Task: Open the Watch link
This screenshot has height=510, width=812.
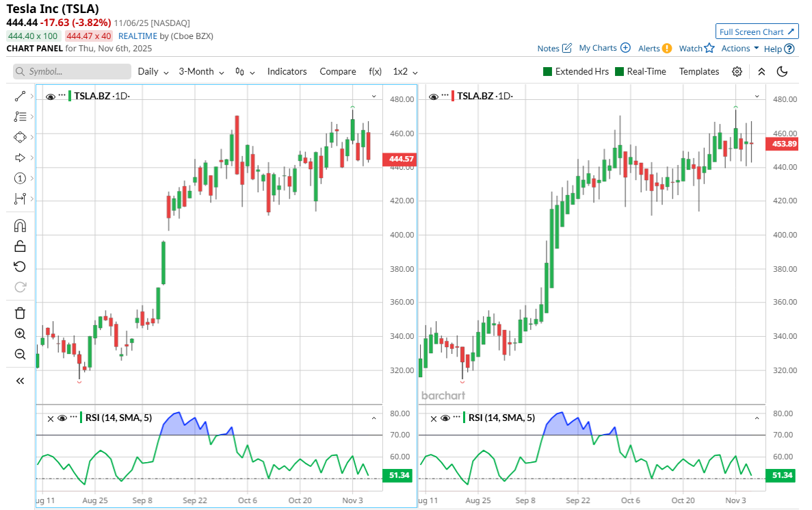Action: tap(691, 48)
